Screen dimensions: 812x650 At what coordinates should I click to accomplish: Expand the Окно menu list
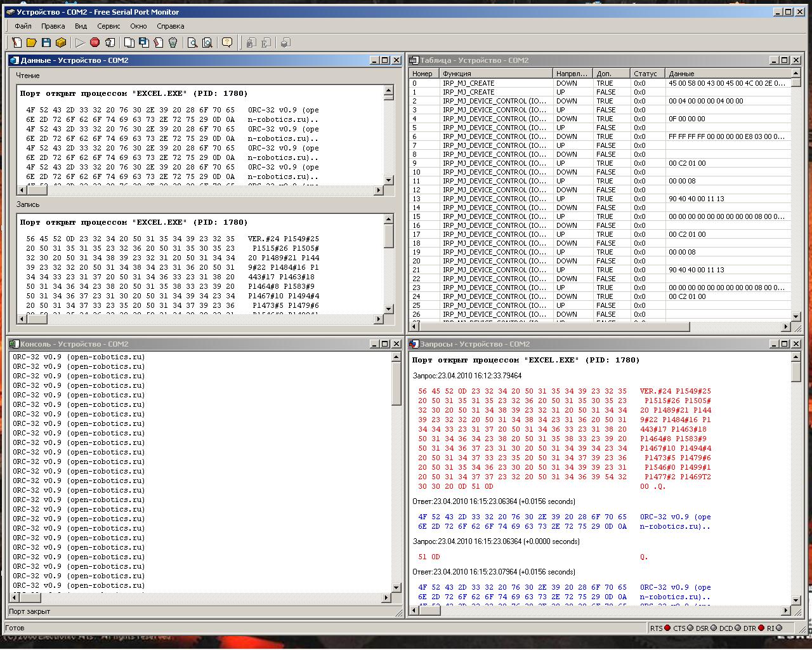point(138,26)
